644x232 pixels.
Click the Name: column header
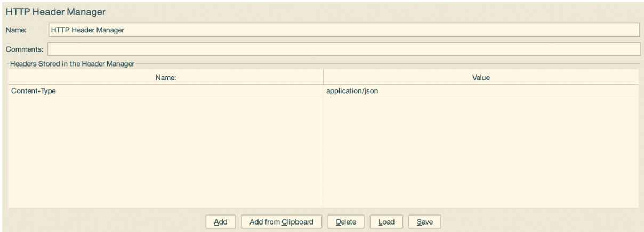click(165, 78)
